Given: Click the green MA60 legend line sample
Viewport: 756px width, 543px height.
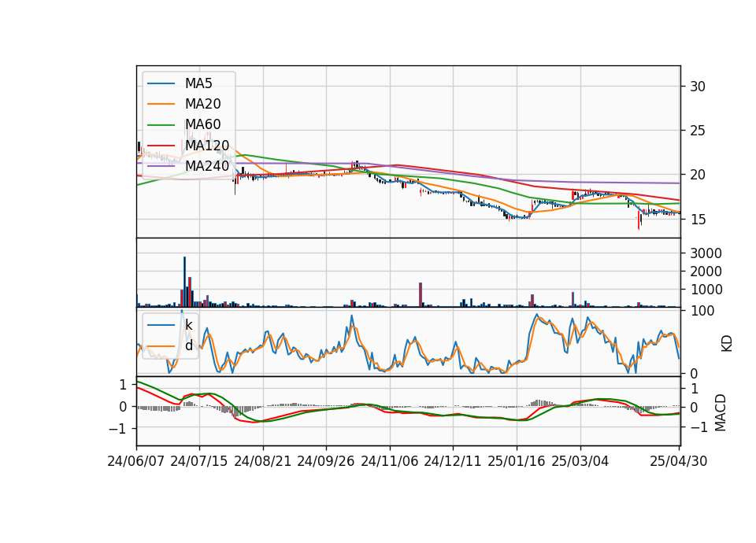Looking at the screenshot, I should pos(161,125).
